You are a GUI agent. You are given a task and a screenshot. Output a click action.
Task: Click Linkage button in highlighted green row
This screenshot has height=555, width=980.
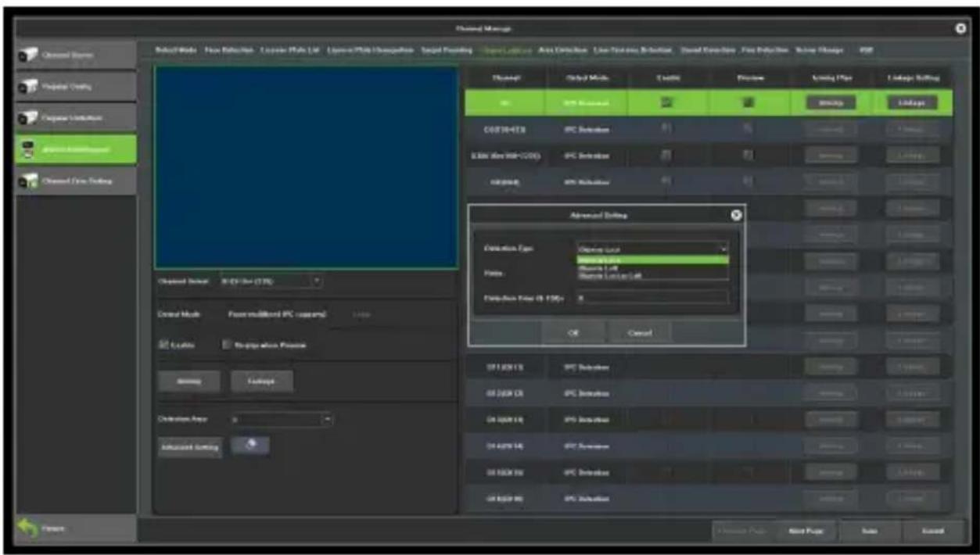(912, 102)
